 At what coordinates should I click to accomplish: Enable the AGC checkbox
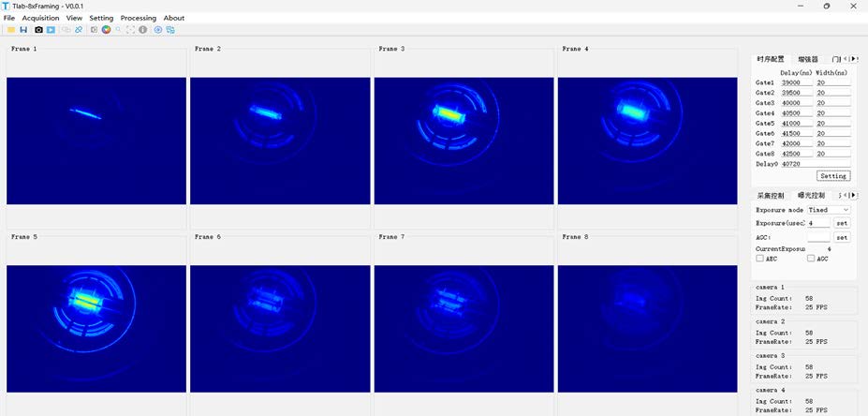(x=811, y=259)
